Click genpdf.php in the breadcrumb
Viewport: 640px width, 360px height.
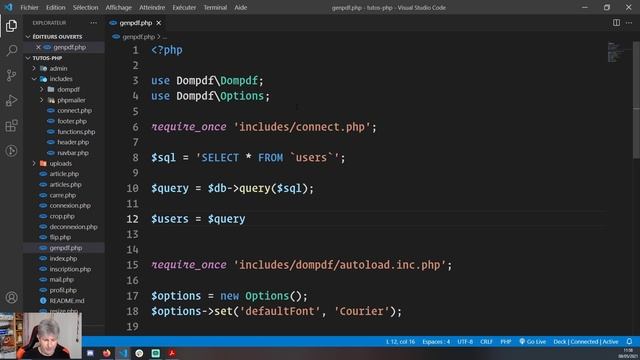[138, 37]
